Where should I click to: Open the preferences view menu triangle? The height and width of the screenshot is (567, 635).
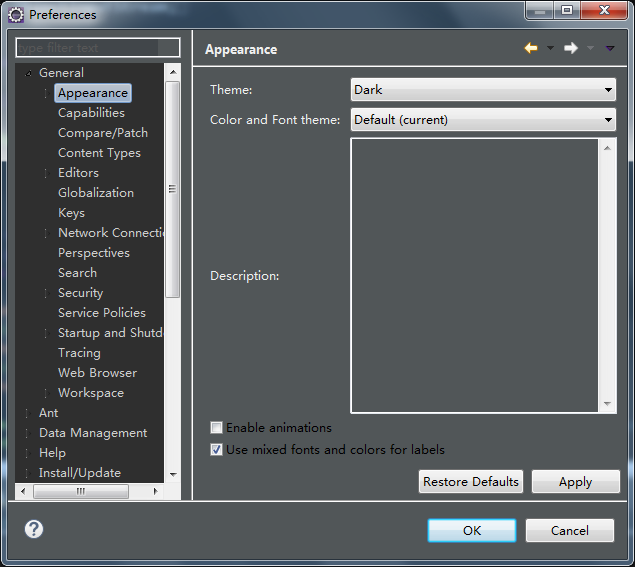click(x=610, y=48)
